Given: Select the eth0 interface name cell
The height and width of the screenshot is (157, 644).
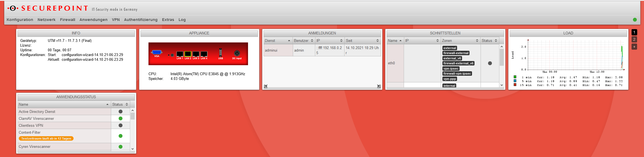Looking at the screenshot, I should click(x=395, y=63).
